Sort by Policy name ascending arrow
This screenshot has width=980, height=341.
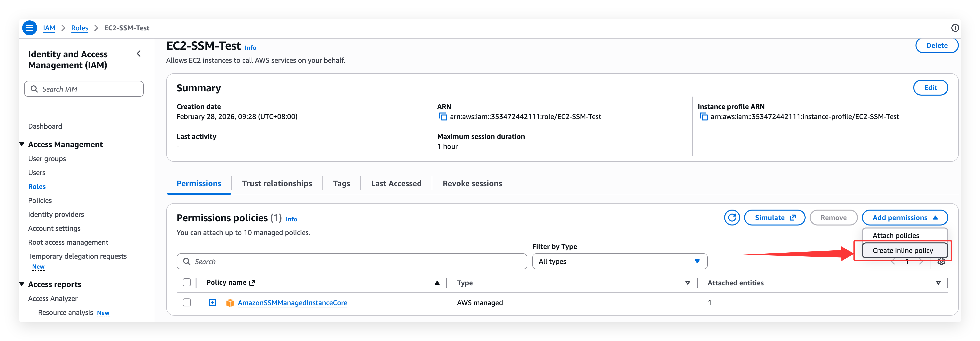click(437, 283)
